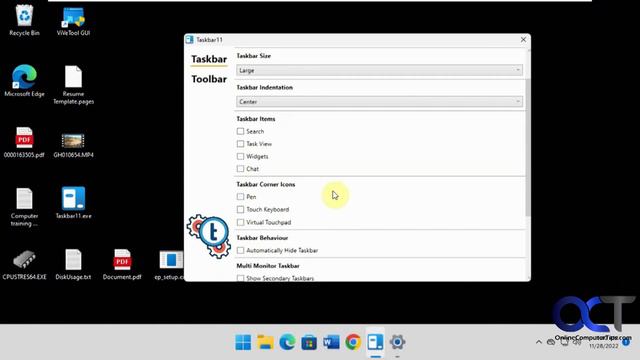The height and width of the screenshot is (360, 640).
Task: Select the Taskbar11.exe desktop icon
Action: (x=73, y=203)
